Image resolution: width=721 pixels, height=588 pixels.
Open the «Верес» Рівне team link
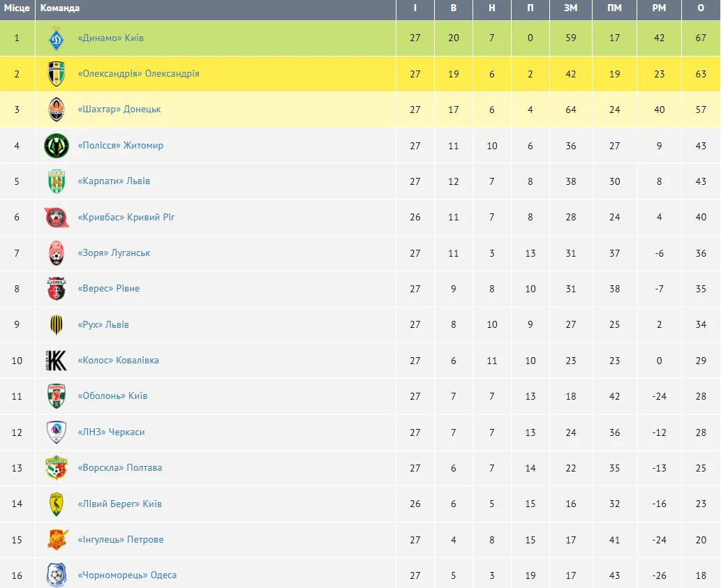coord(108,289)
